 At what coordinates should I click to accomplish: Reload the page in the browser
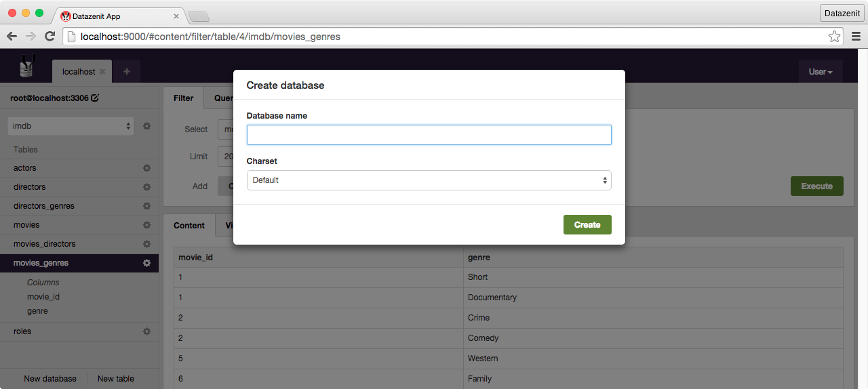(x=50, y=37)
